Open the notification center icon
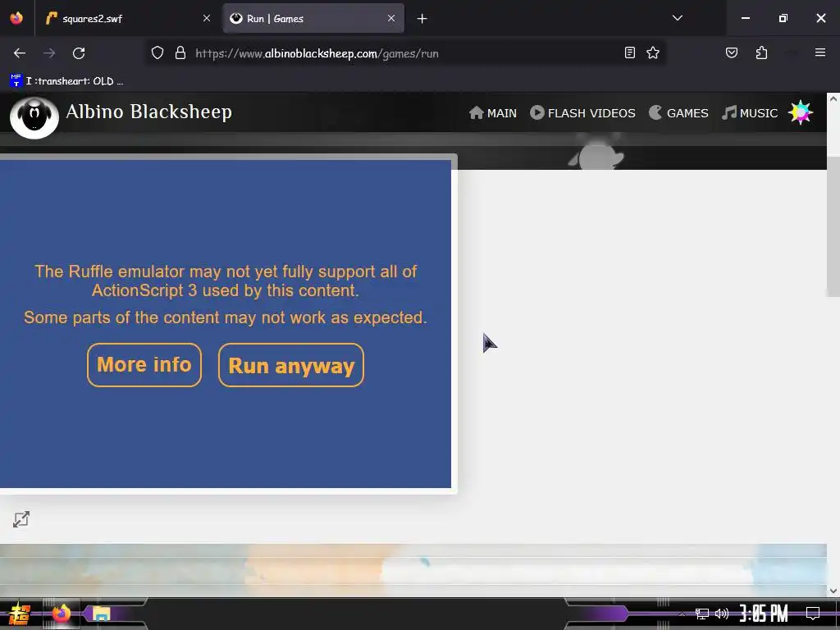This screenshot has width=840, height=630. 813,614
